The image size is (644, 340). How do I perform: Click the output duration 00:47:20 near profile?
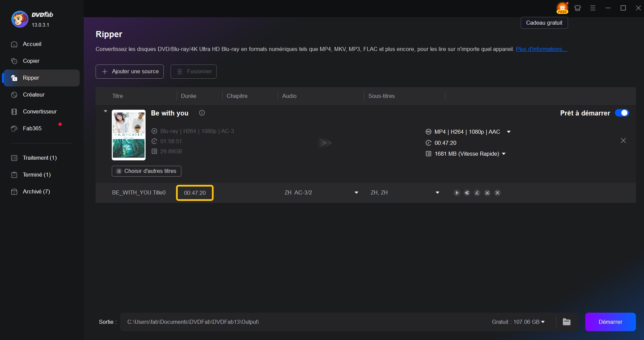tap(445, 143)
